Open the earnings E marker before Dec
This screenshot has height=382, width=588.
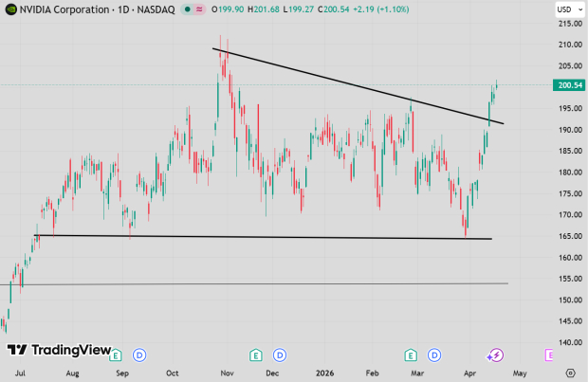point(256,355)
